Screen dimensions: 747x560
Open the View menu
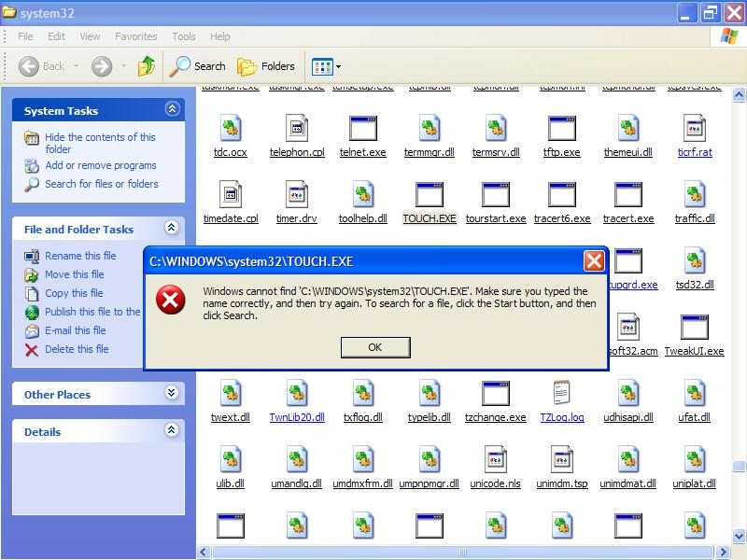pyautogui.click(x=90, y=36)
